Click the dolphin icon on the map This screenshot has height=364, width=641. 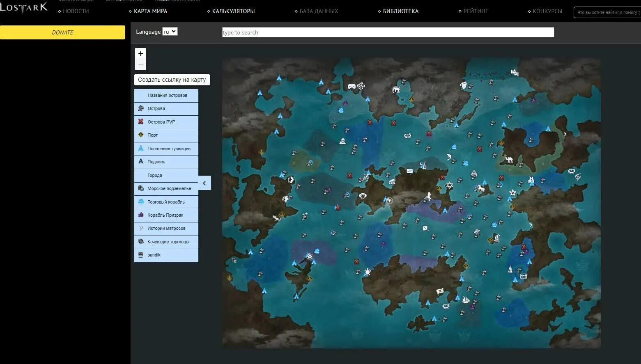pos(449,157)
